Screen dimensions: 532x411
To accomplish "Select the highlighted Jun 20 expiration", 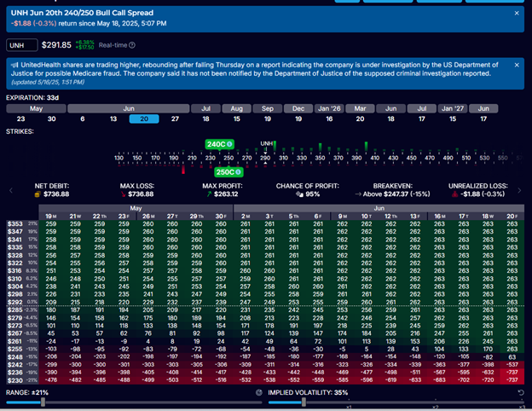I will pos(144,119).
